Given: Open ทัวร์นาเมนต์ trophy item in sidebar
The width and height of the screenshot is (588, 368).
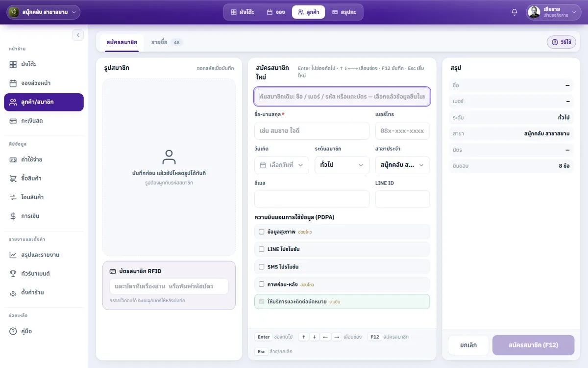Looking at the screenshot, I should point(44,273).
